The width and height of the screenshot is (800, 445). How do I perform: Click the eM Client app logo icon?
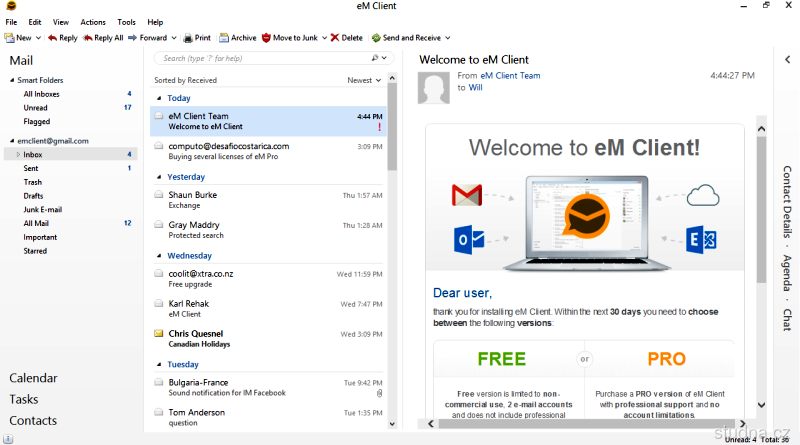(x=11, y=6)
